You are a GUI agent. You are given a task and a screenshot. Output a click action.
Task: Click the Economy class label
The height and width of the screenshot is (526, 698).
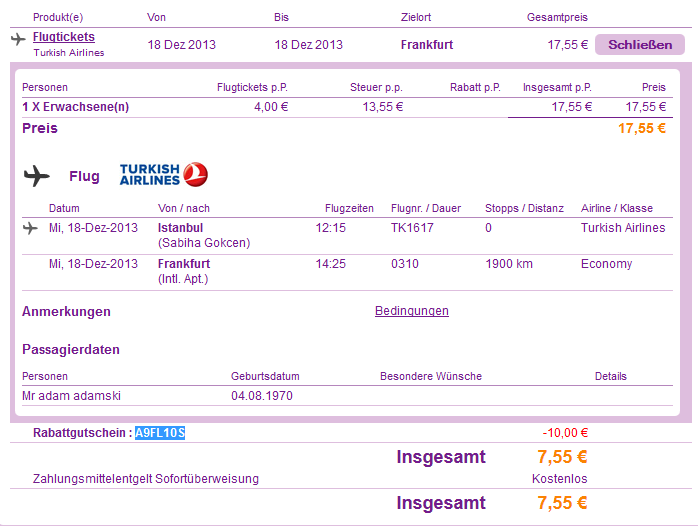click(x=606, y=264)
